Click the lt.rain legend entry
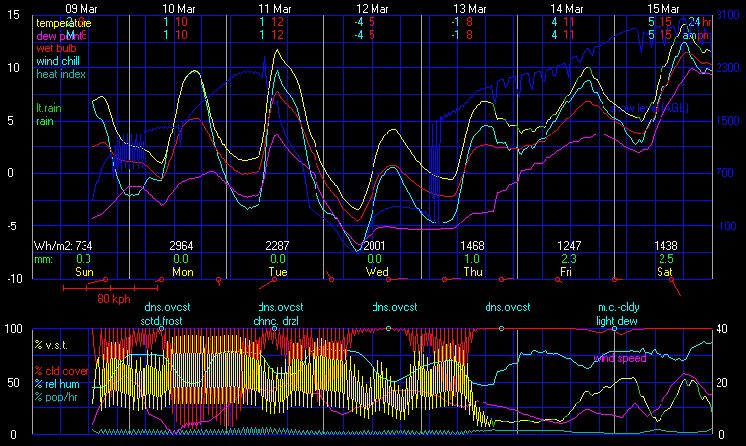The width and height of the screenshot is (746, 446). point(49,108)
